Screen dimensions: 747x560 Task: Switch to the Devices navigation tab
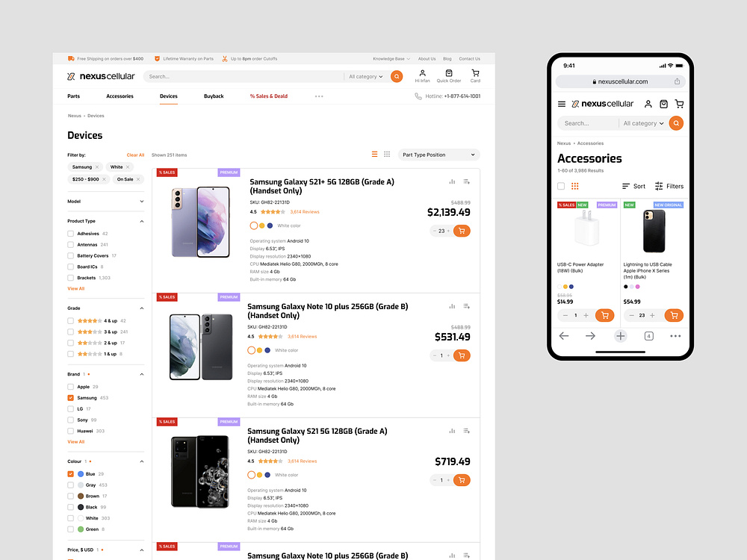pos(168,96)
